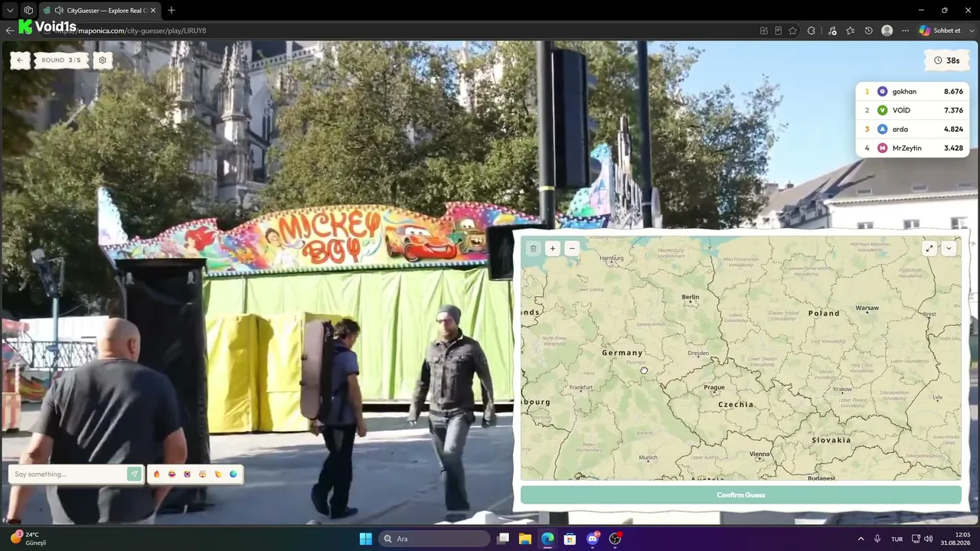Click the taskbar 'Ara' search box
This screenshot has width=980, height=551.
coord(435,539)
